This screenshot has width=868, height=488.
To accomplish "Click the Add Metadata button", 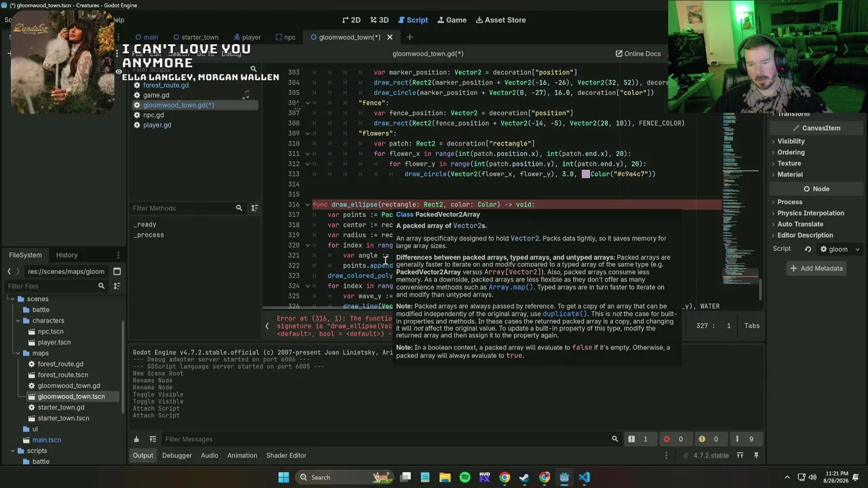I will coord(815,268).
